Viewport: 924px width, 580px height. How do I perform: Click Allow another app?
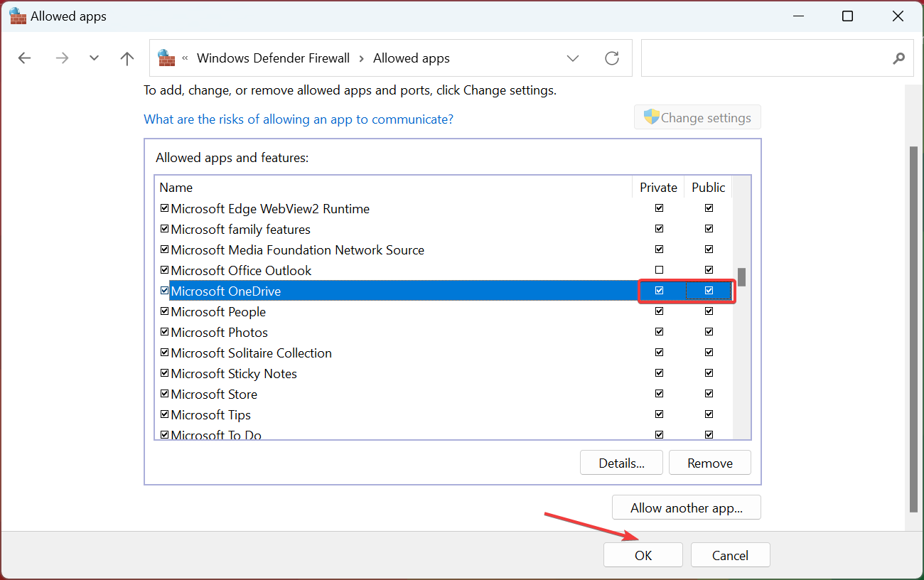[x=687, y=507]
